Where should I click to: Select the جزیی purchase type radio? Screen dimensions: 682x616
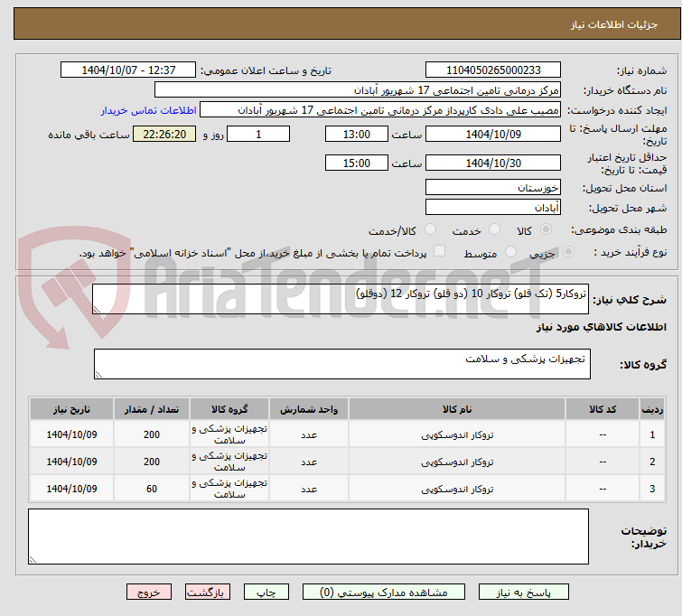pos(568,251)
